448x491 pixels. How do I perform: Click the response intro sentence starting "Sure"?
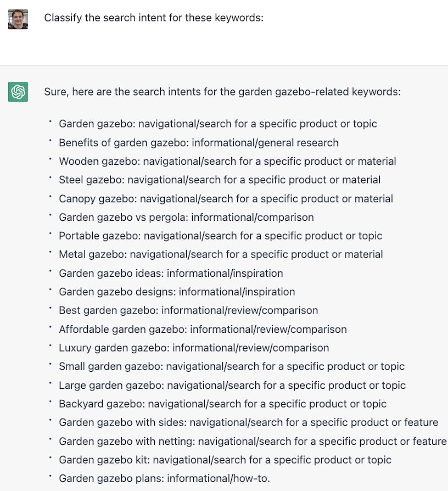222,91
